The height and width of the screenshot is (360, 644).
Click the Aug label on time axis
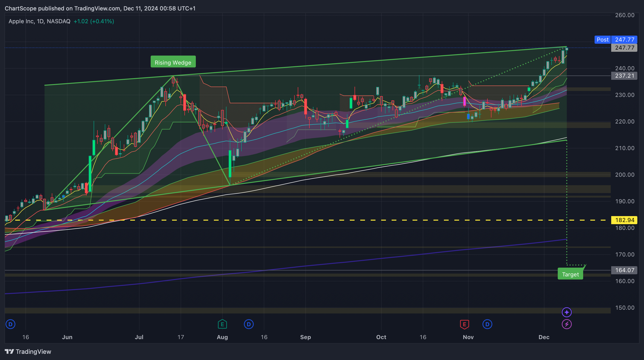pyautogui.click(x=222, y=337)
